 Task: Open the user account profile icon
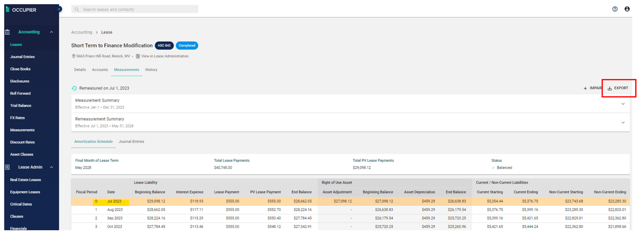627,9
